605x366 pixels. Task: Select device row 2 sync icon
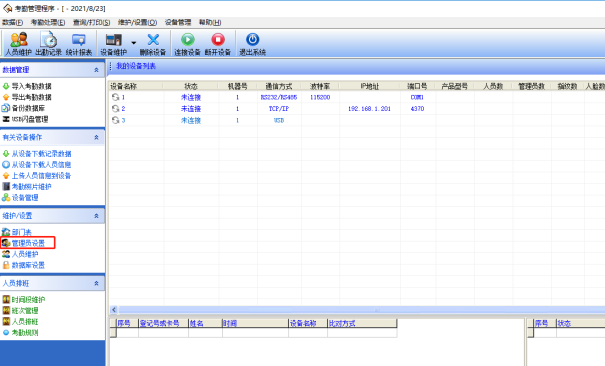115,109
